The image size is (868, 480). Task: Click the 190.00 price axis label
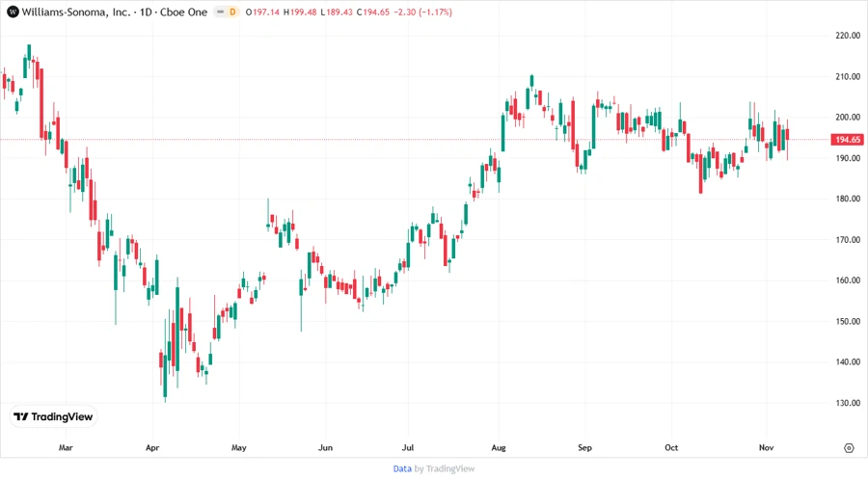(x=848, y=158)
